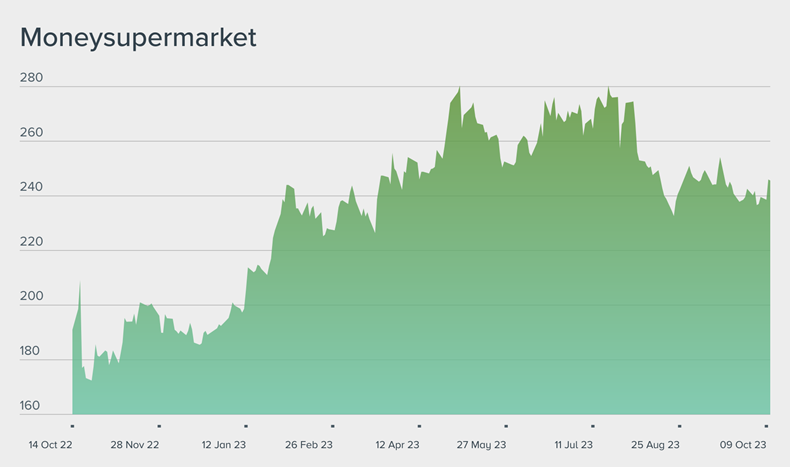Click the 11 Jul 23 date label
Viewport: 790px width, 467px height.
(x=573, y=445)
